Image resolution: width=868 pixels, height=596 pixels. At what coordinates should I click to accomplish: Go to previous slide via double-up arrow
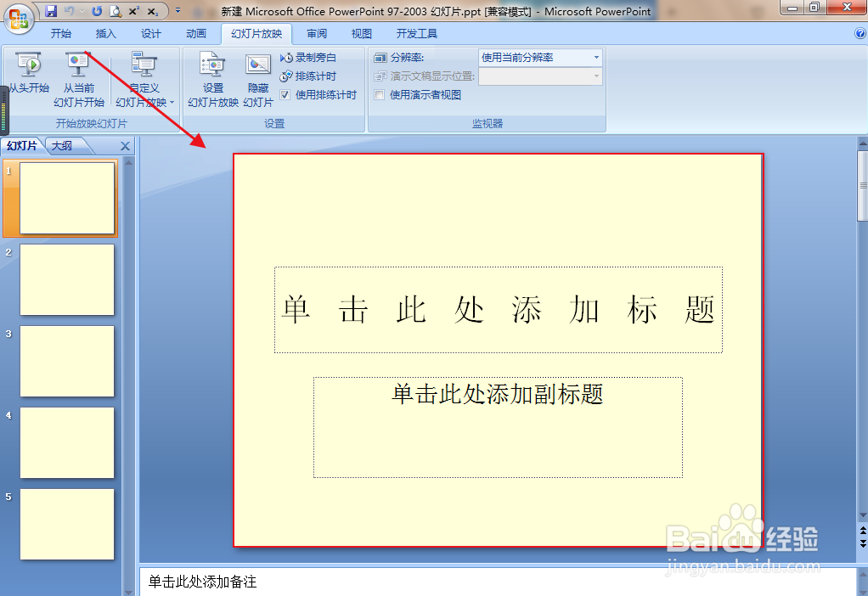point(862,531)
